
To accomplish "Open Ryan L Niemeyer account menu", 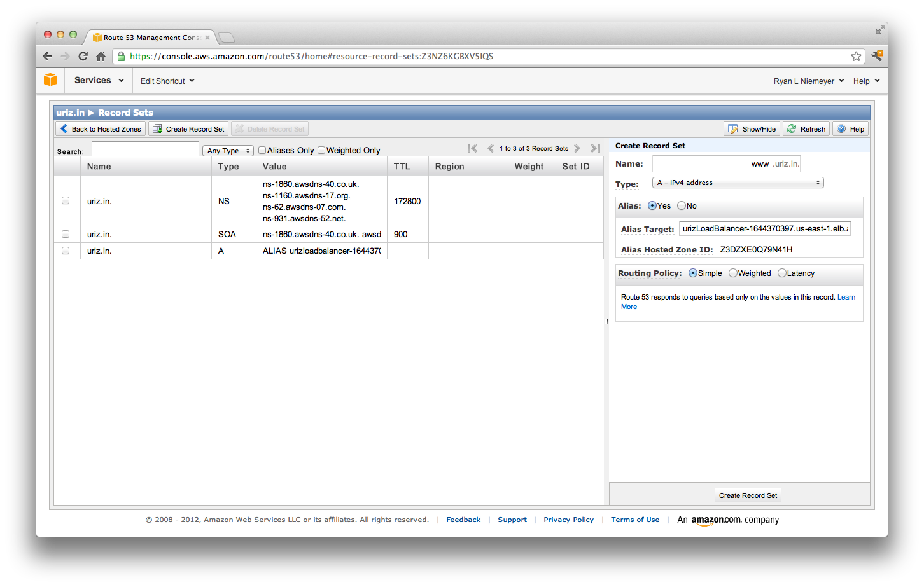I will (x=808, y=81).
